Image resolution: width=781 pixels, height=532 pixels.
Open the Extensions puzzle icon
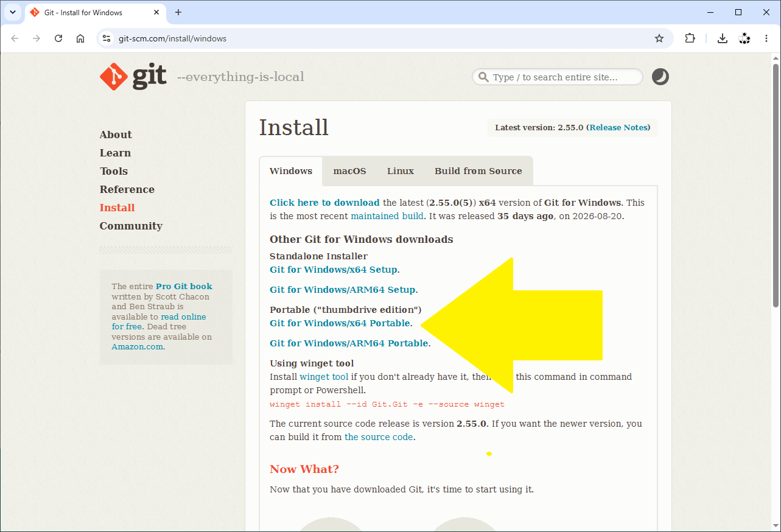tap(690, 38)
